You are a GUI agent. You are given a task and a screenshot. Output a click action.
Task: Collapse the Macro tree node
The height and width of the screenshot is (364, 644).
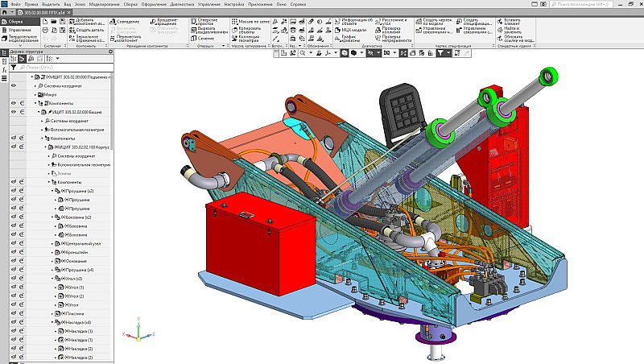36,94
